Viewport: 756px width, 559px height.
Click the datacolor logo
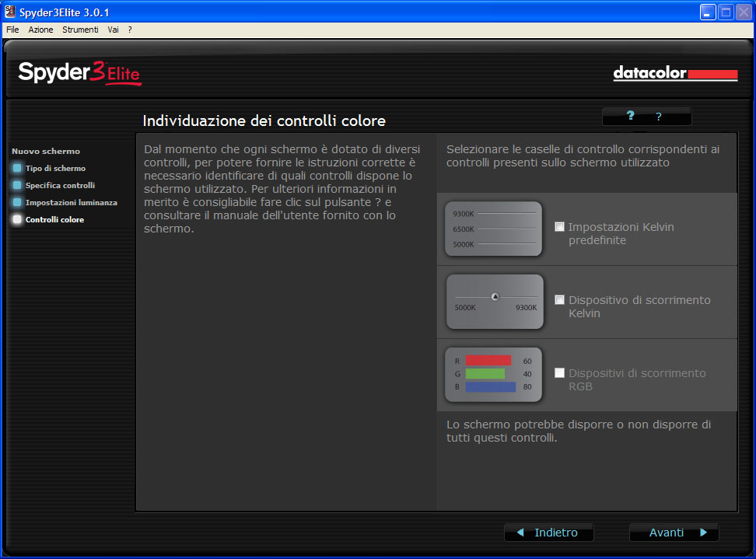click(675, 74)
